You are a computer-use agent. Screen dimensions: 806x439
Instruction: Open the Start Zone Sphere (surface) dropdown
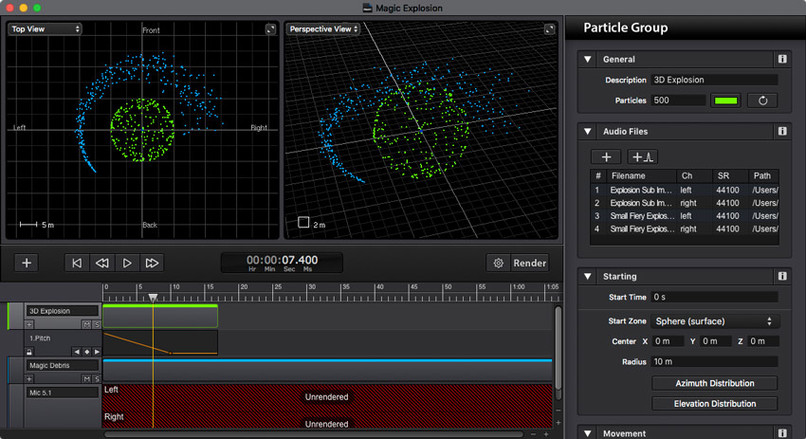click(x=715, y=321)
